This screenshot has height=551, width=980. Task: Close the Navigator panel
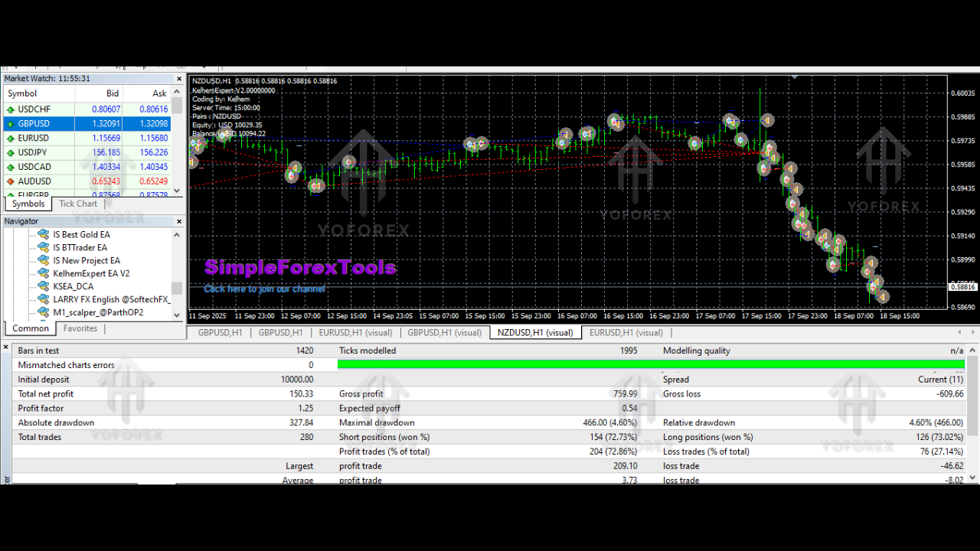[180, 222]
